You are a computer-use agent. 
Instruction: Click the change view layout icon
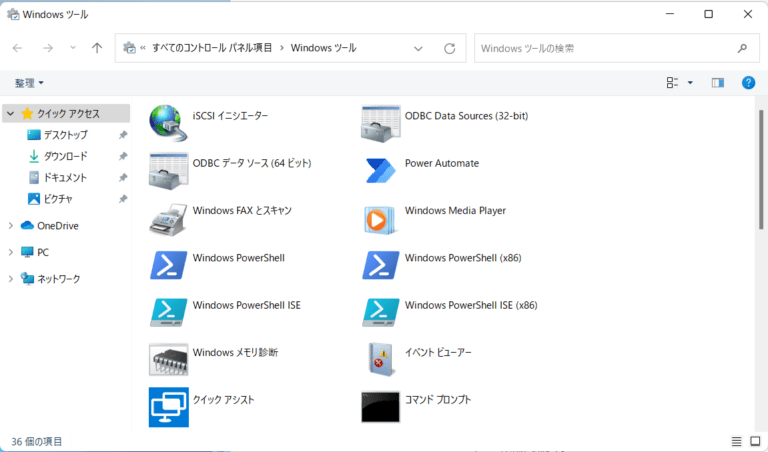point(672,83)
